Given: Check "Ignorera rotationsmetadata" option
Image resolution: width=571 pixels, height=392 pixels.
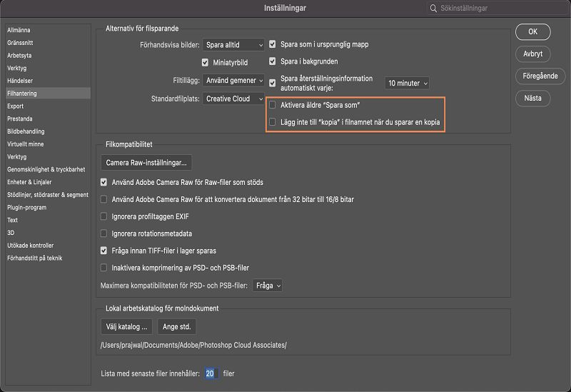Looking at the screenshot, I should click(104, 233).
